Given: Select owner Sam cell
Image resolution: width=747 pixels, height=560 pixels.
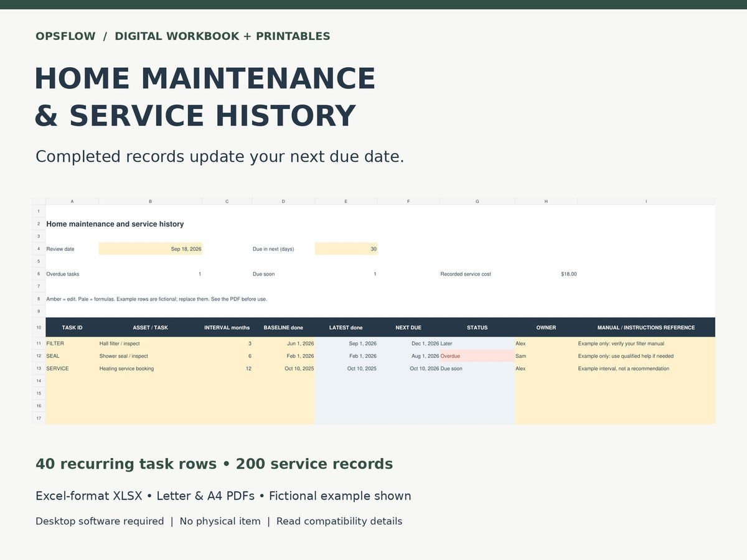Looking at the screenshot, I should (x=547, y=356).
